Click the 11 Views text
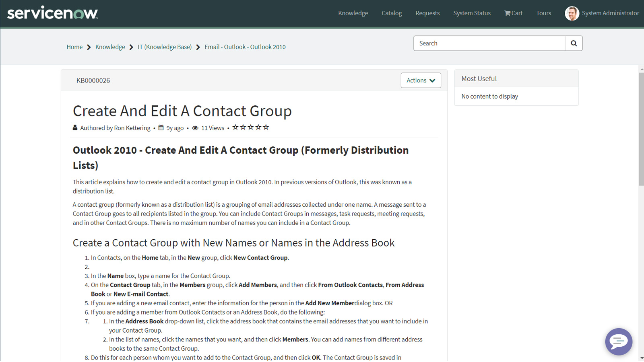Image resolution: width=644 pixels, height=362 pixels. point(213,128)
